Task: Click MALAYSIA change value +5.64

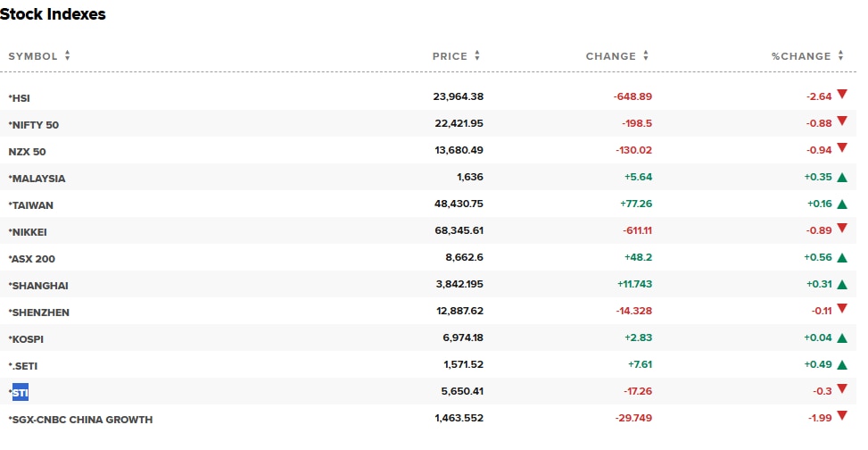Action: coord(638,177)
